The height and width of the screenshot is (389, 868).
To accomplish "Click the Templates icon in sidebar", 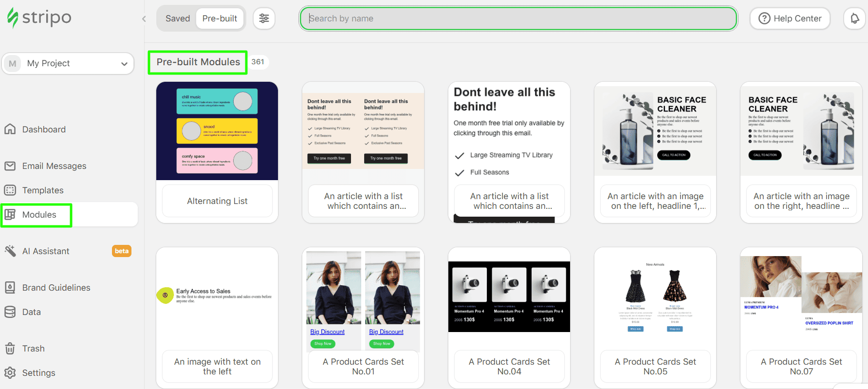I will (x=10, y=190).
